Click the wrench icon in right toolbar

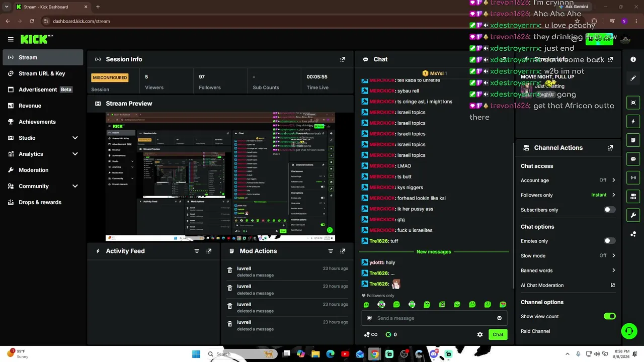click(633, 215)
